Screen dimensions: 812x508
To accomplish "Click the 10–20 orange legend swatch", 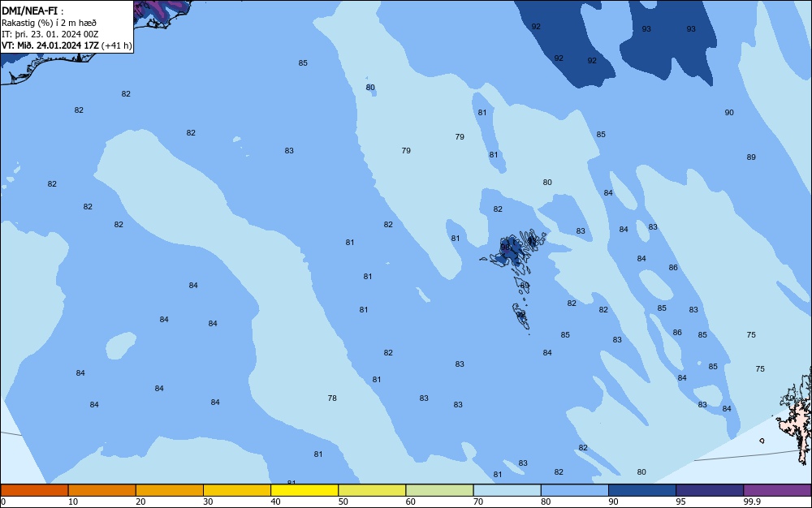I will click(102, 490).
